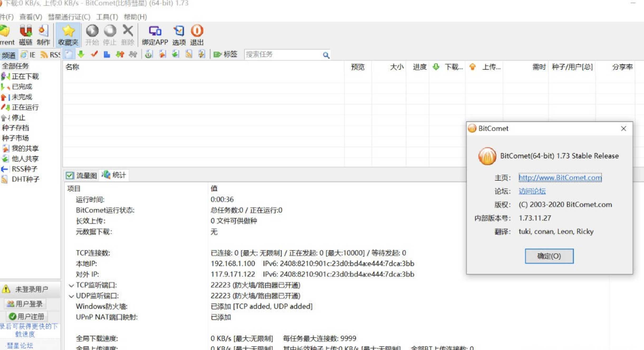Click the 制作 create torrent icon
This screenshot has height=350, width=644.
point(43,35)
